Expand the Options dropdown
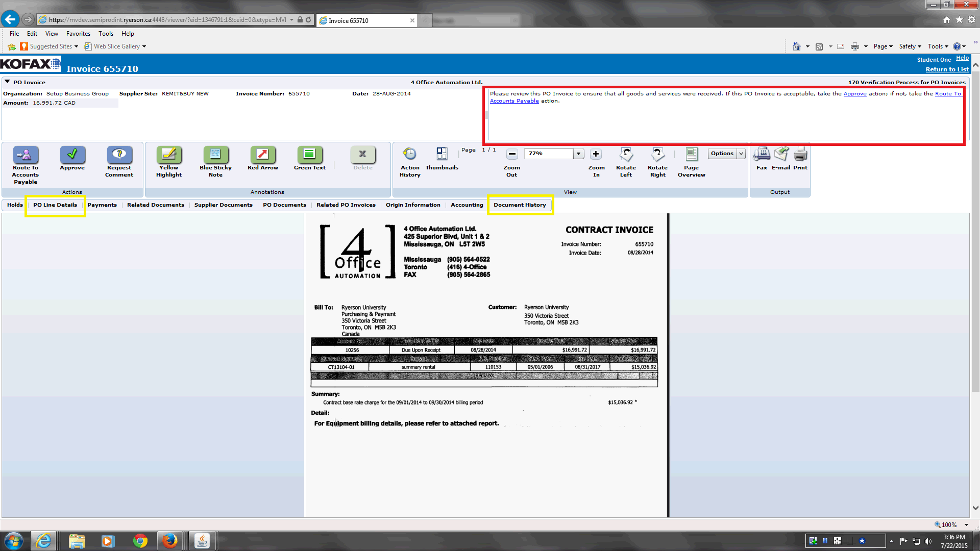 pos(741,154)
